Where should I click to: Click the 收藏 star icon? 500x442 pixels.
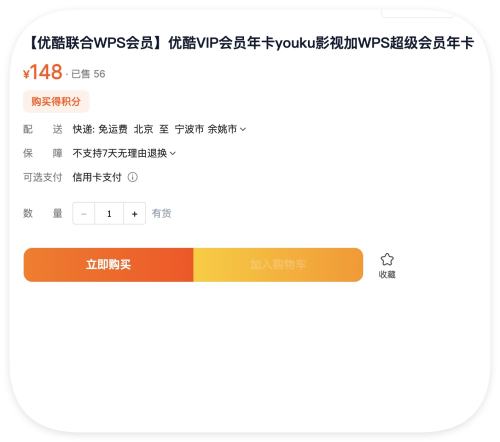387,259
